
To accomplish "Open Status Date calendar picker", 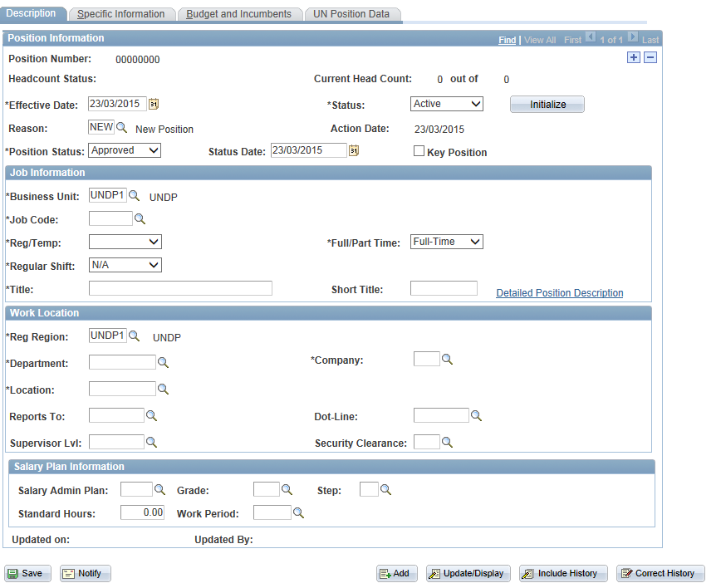I will pos(354,150).
